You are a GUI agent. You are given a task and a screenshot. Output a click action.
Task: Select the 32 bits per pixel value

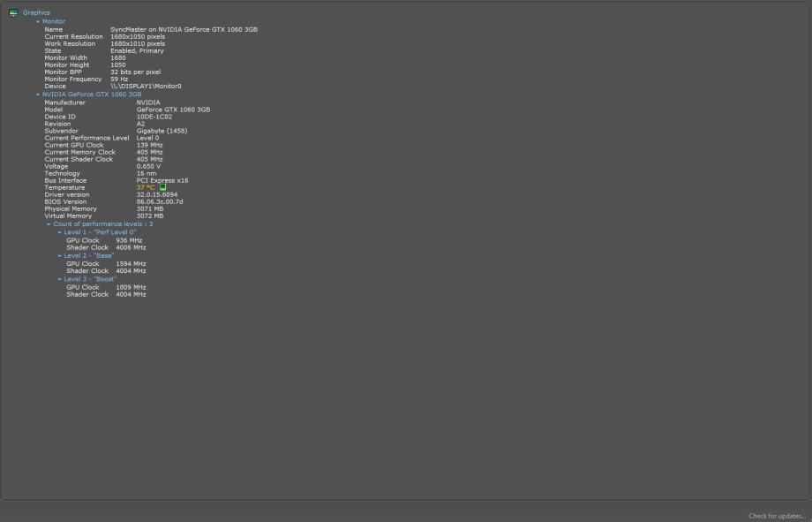click(x=135, y=72)
